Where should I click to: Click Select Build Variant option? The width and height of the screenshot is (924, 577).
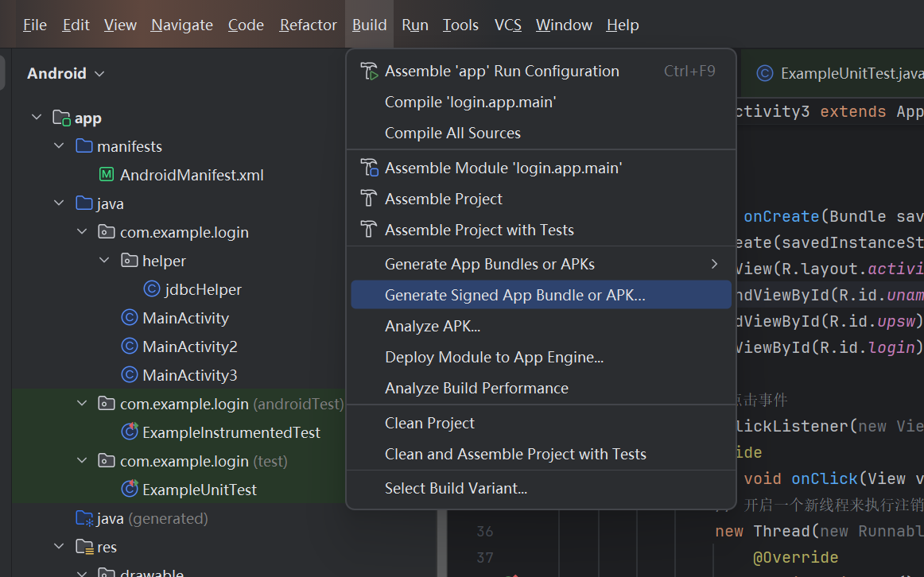(456, 488)
